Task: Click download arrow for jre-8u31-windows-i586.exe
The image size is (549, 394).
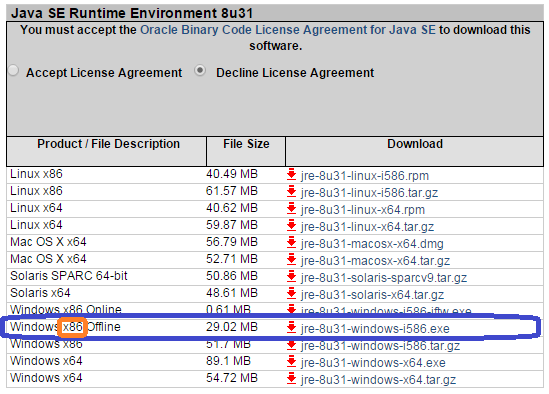Action: [x=291, y=327]
